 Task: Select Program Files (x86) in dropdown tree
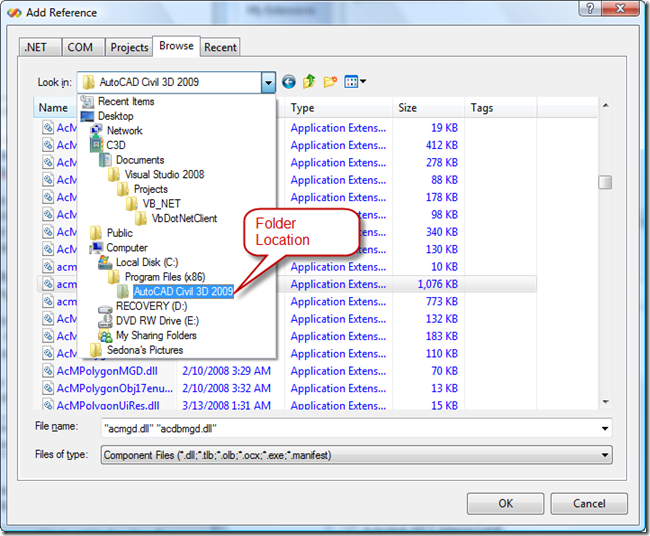pos(165,276)
